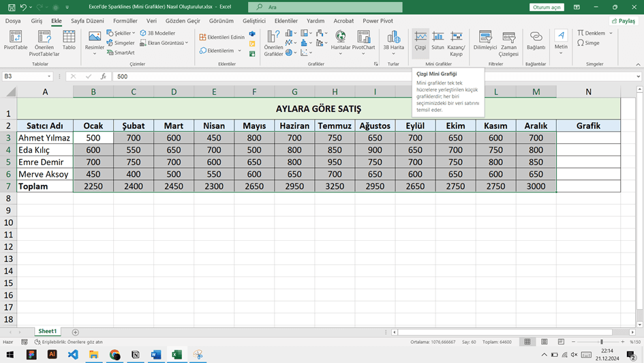Switch to Normal view in status bar
The width and height of the screenshot is (644, 363).
[x=527, y=342]
